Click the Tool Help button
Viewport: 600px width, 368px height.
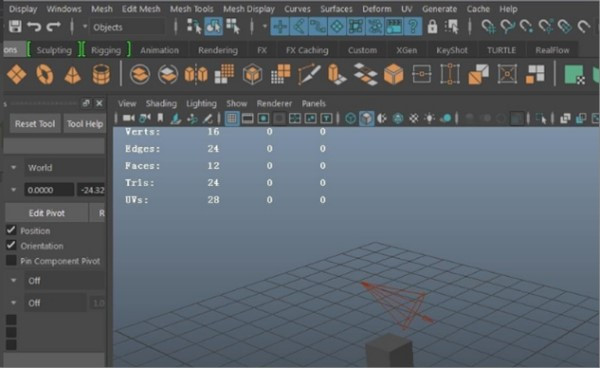pos(85,124)
